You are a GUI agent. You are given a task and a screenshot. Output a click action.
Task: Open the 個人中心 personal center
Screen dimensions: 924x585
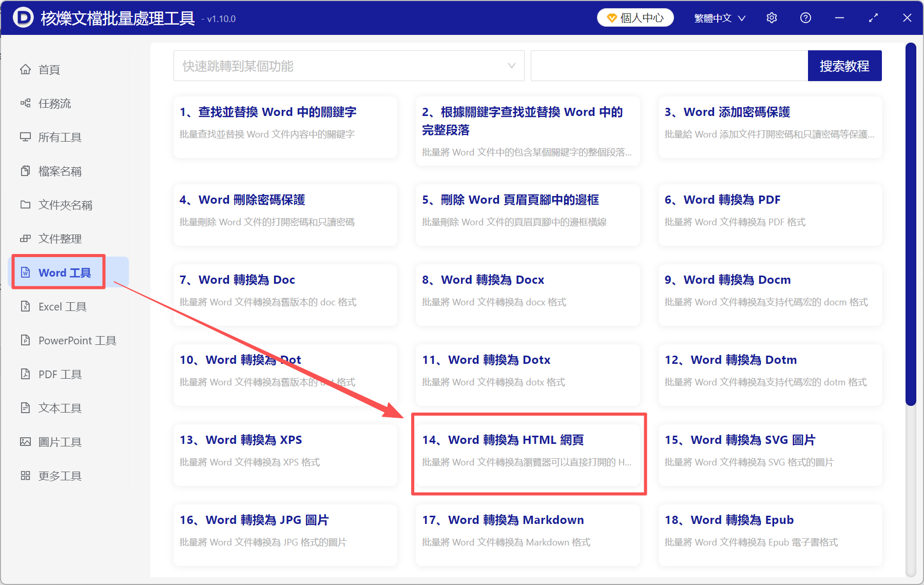tap(635, 17)
